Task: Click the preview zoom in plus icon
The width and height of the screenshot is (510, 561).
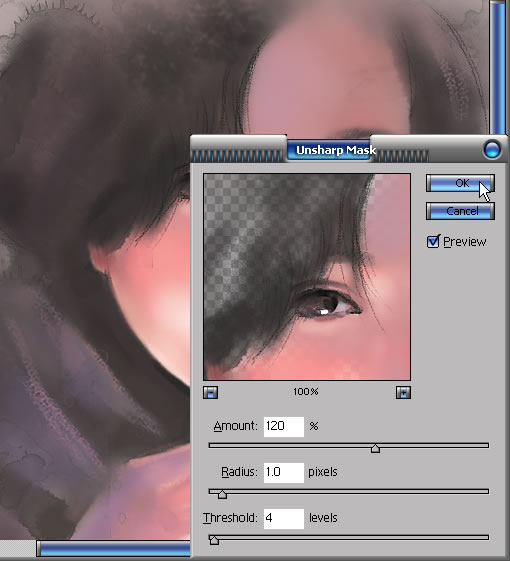Action: [x=403, y=392]
